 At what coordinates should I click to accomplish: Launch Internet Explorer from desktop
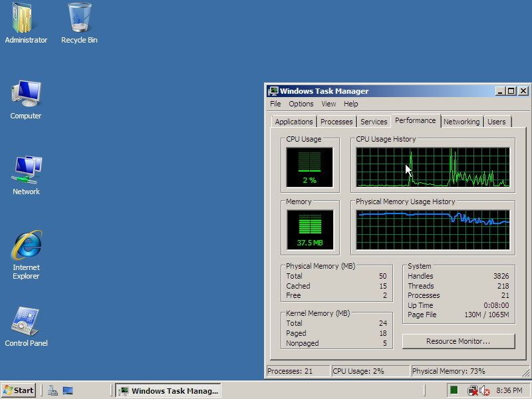pyautogui.click(x=26, y=255)
